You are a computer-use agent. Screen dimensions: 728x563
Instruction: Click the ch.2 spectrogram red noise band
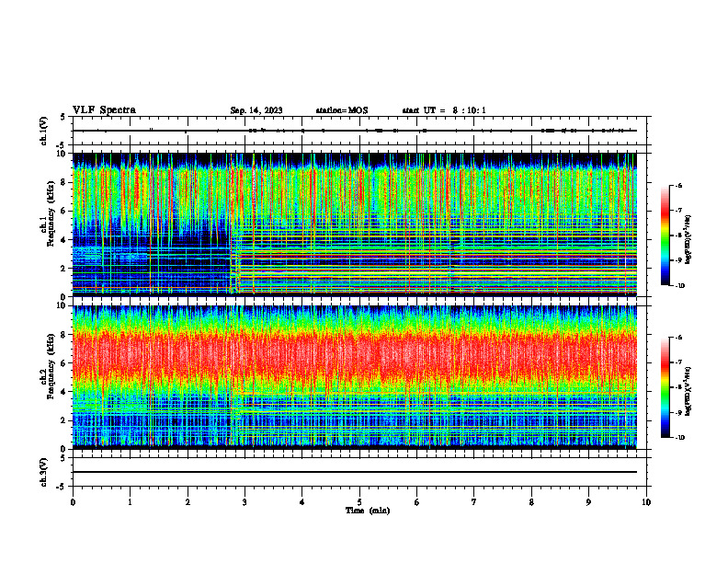(x=355, y=354)
